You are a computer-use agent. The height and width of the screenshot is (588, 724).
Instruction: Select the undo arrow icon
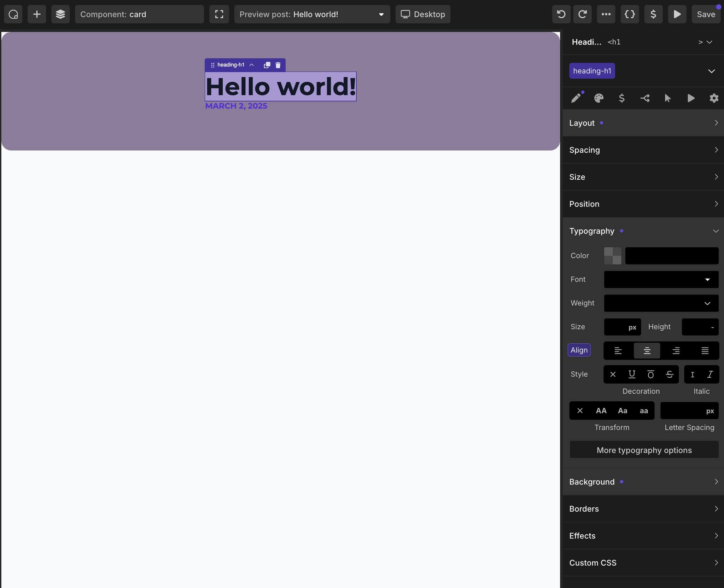(x=559, y=14)
